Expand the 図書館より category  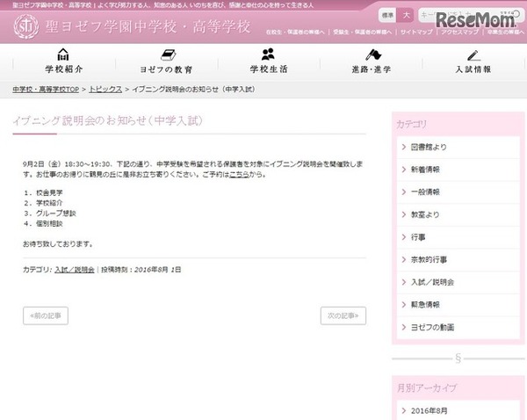coord(458,147)
